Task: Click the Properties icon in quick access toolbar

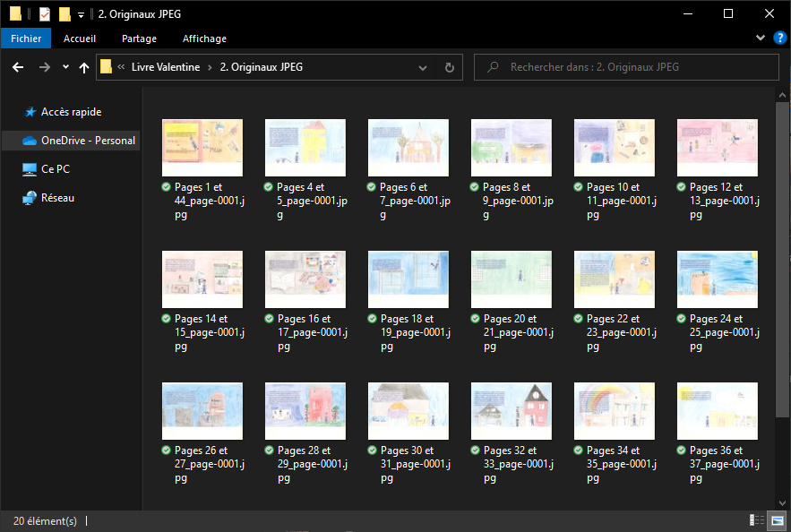Action: pos(45,13)
